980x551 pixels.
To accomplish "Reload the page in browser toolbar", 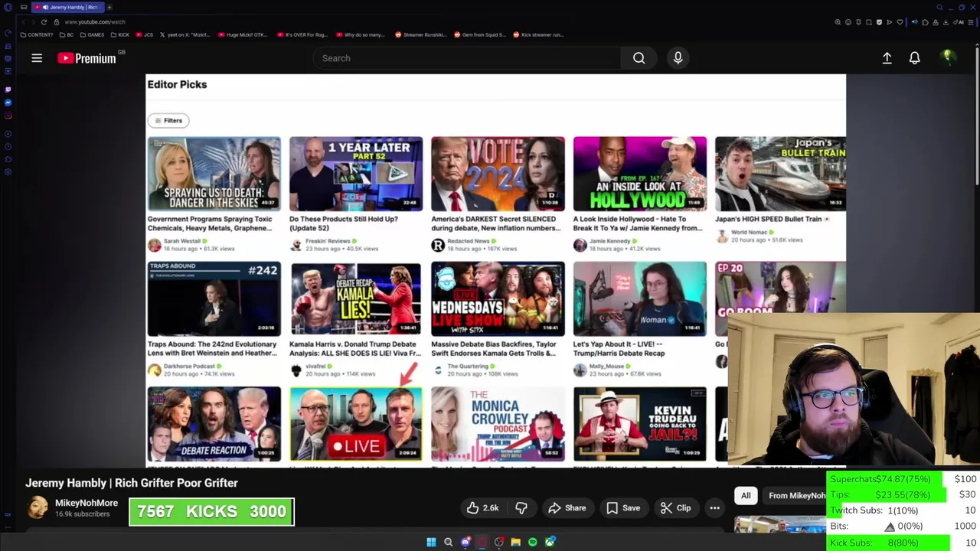I will coord(44,22).
